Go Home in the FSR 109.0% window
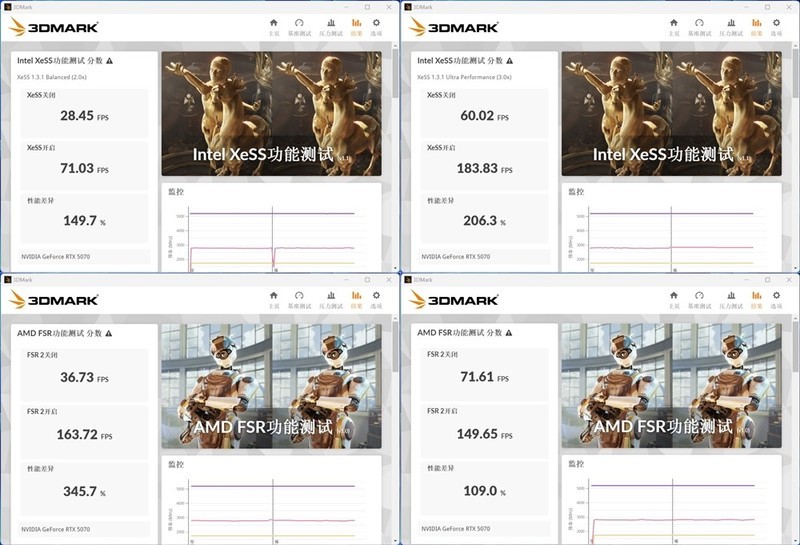 click(673, 295)
